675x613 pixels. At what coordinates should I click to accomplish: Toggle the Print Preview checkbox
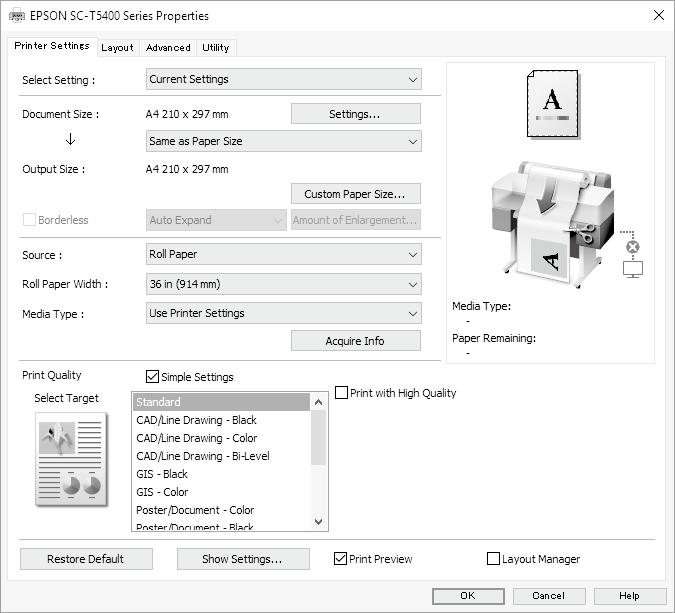point(340,559)
